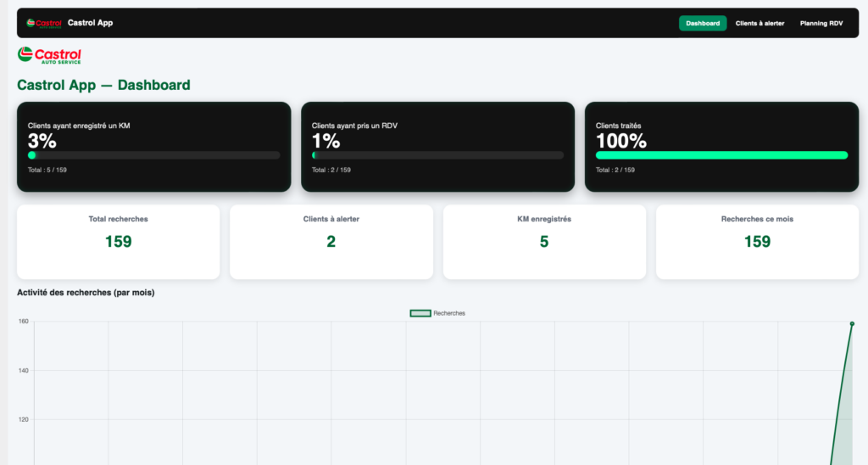Open the Dashboard tab
The width and height of the screenshot is (868, 465).
tap(702, 23)
